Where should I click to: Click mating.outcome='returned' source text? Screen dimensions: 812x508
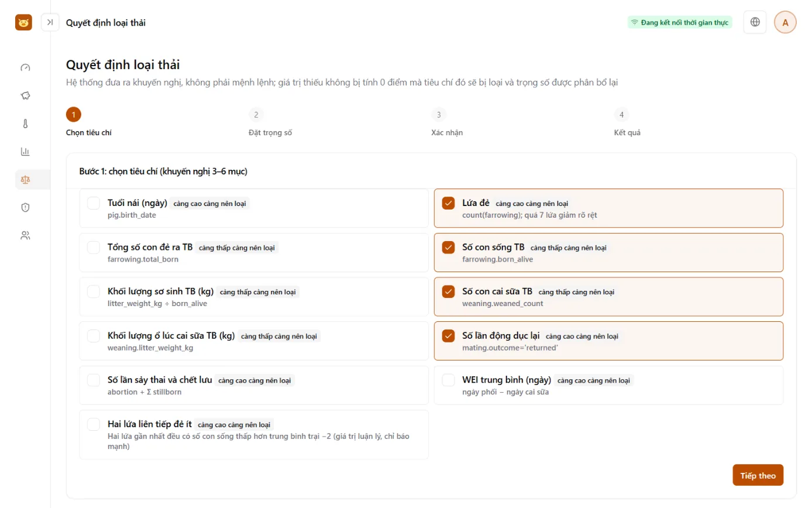coord(510,348)
